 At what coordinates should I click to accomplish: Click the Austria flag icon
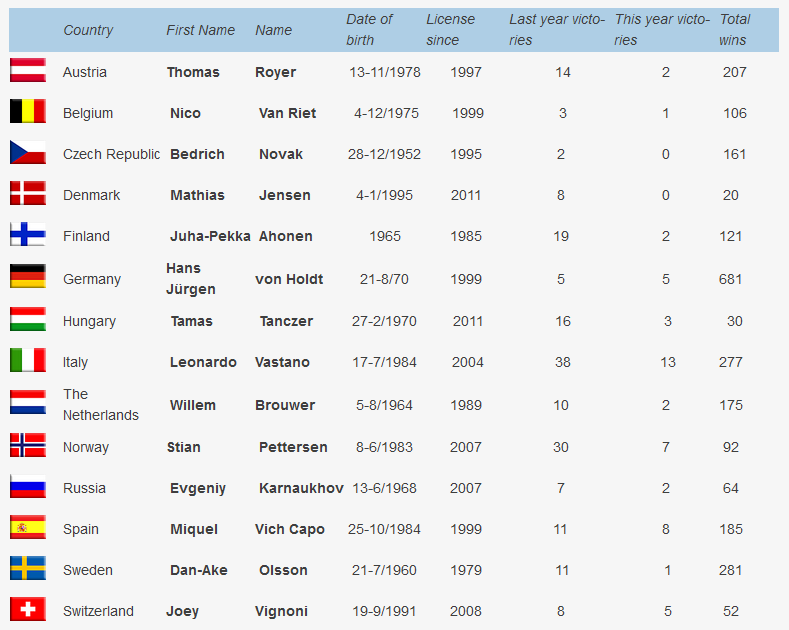pos(28,70)
